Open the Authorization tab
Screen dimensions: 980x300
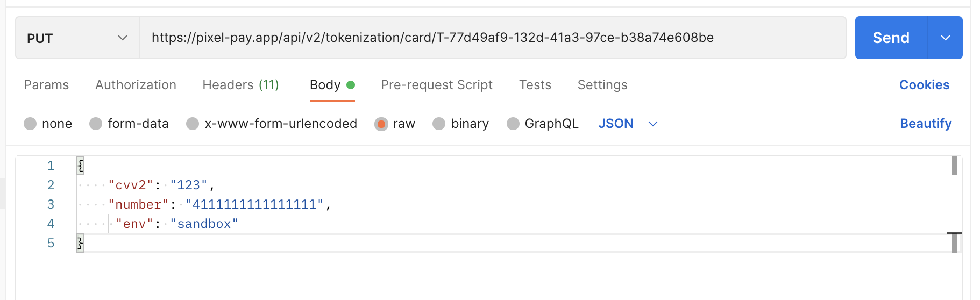136,85
